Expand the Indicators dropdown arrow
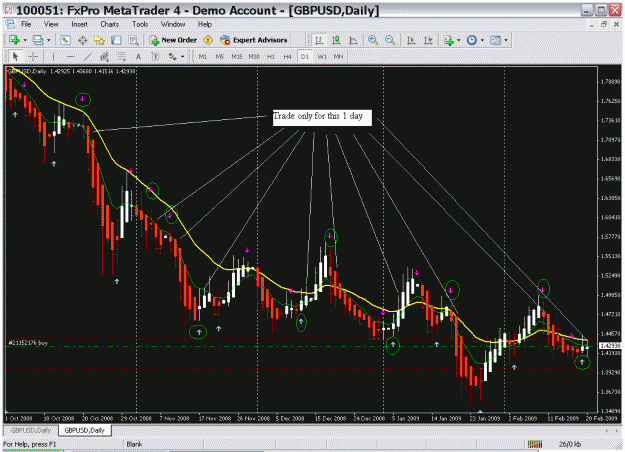 coord(458,40)
